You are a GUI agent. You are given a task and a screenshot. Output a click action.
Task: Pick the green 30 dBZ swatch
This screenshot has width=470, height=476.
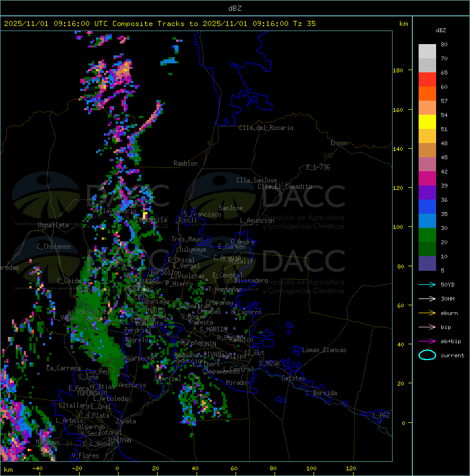pos(427,235)
